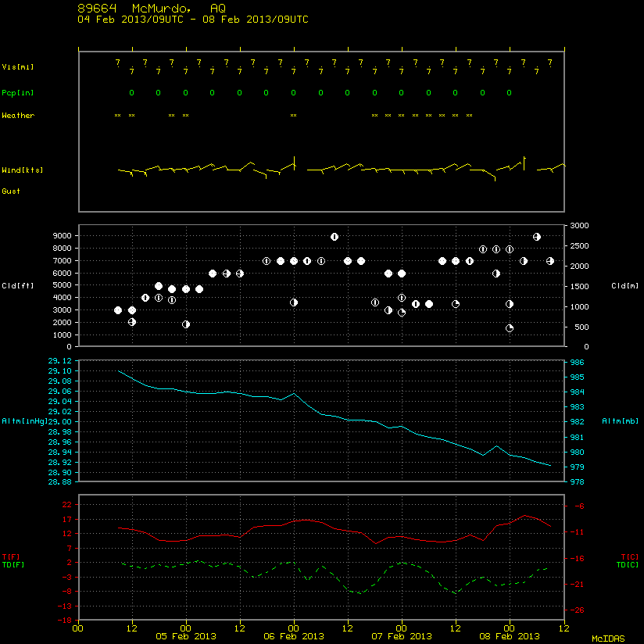Click the tall vertical wind barb at 06 Feb 00UTC

tap(295, 163)
